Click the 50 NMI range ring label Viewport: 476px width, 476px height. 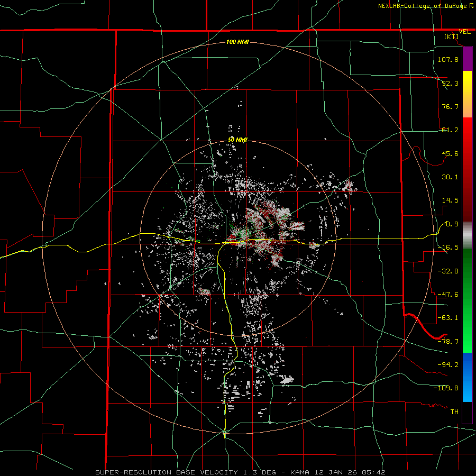237,140
